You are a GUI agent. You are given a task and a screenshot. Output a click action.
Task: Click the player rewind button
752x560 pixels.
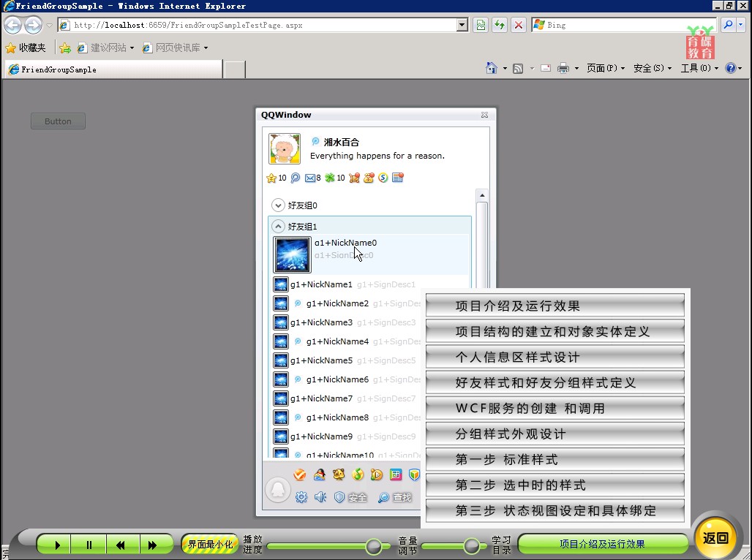123,545
